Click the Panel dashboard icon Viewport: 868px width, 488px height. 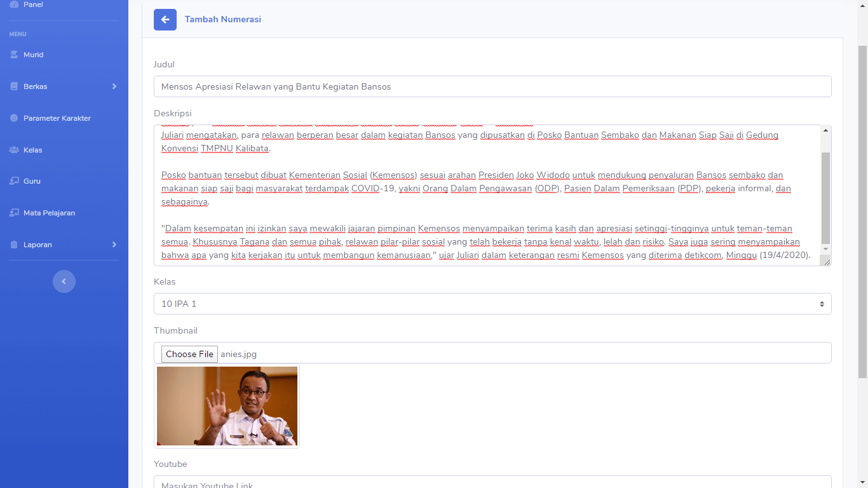pyautogui.click(x=14, y=4)
